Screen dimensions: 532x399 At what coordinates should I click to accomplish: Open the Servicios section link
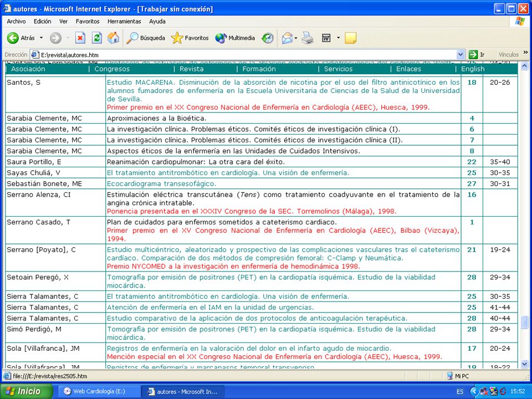(338, 69)
